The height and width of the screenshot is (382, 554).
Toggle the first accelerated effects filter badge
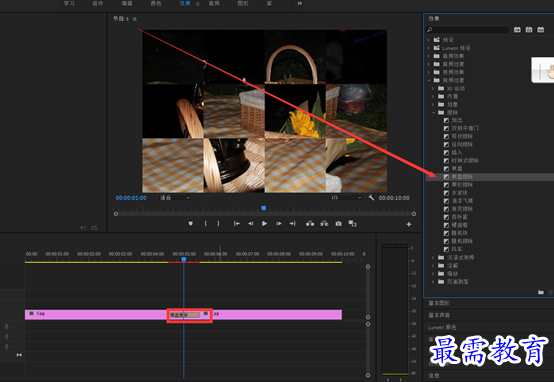tap(517, 30)
